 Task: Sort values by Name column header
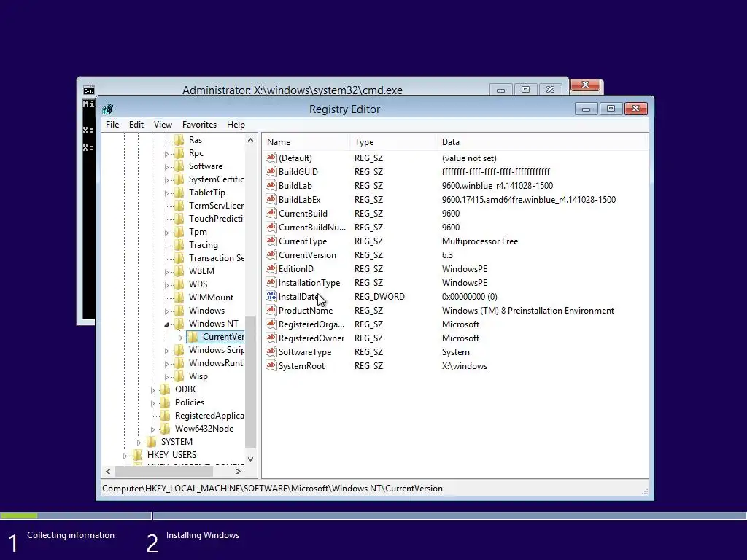point(306,142)
